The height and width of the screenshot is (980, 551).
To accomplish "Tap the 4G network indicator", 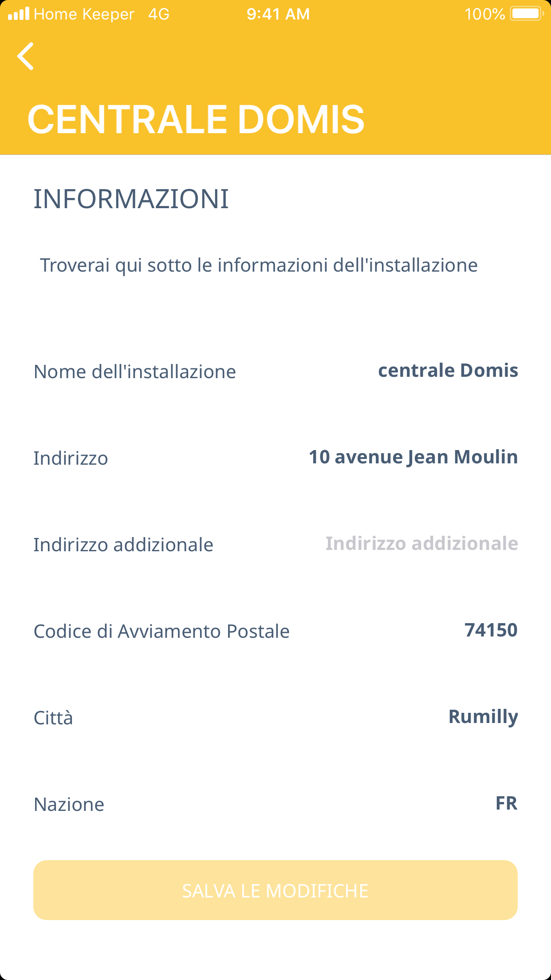I will click(159, 14).
